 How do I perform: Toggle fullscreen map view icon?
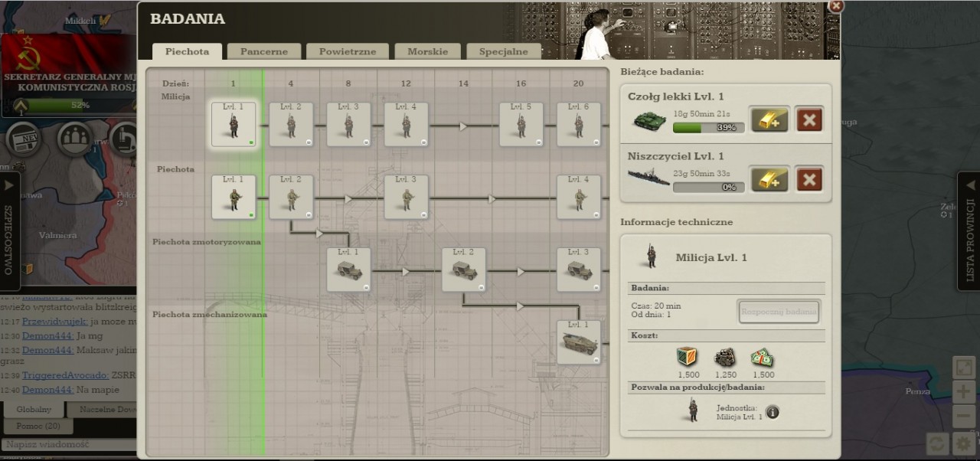[963, 368]
